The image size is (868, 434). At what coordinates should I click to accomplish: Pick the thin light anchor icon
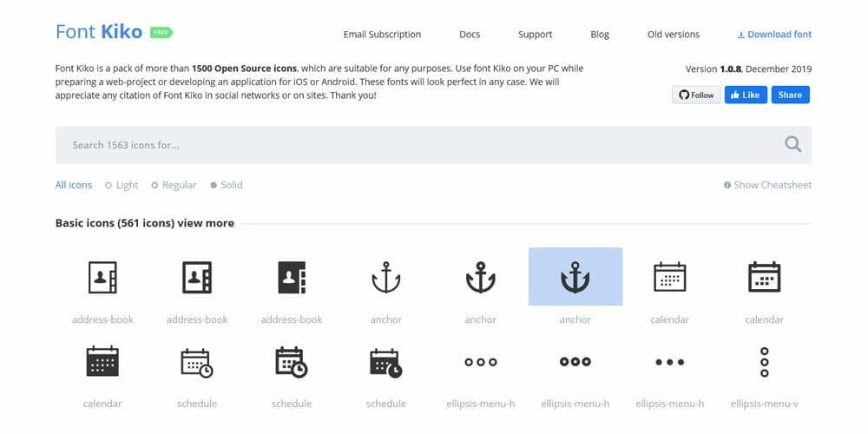pos(386,278)
